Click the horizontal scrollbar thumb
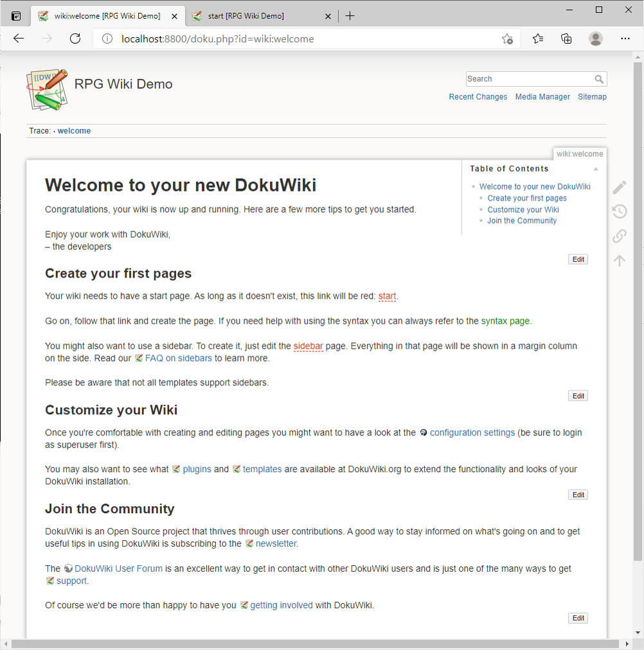Image resolution: width=644 pixels, height=650 pixels. (314, 644)
